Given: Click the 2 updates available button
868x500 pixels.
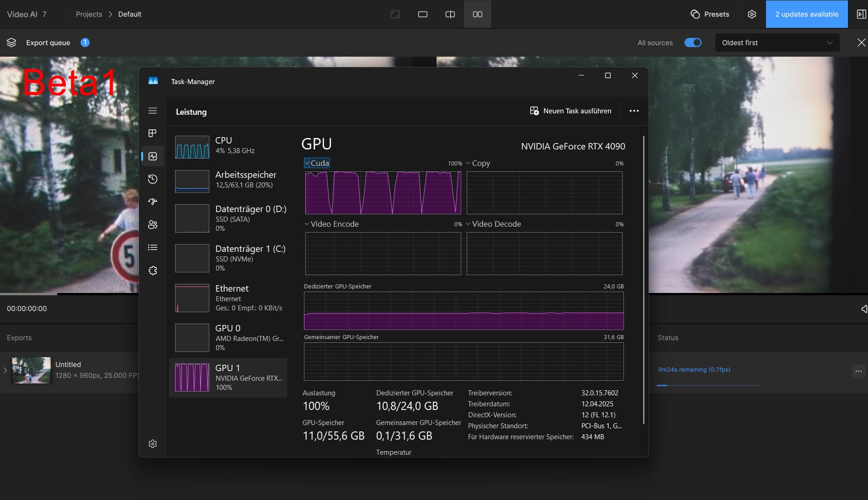Looking at the screenshot, I should [806, 14].
